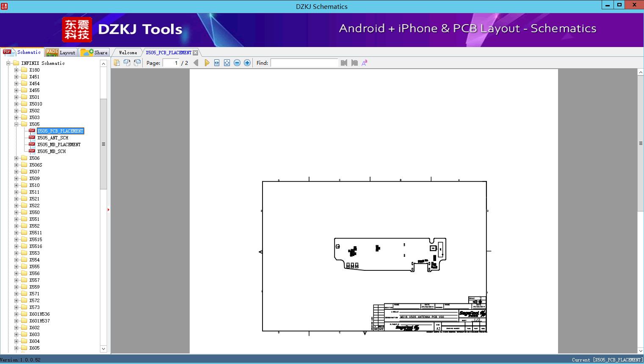Zoom out with the minus icon
644x364 pixels.
tap(237, 63)
